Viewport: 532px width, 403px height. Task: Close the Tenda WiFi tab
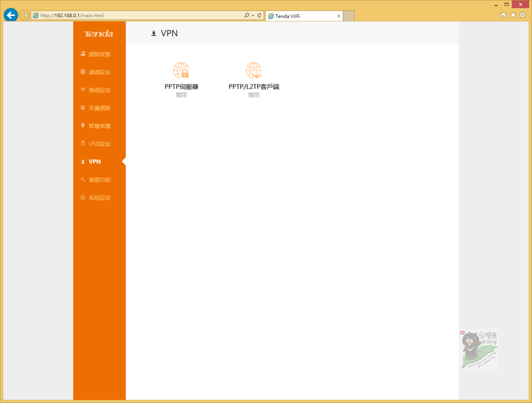pyautogui.click(x=338, y=16)
